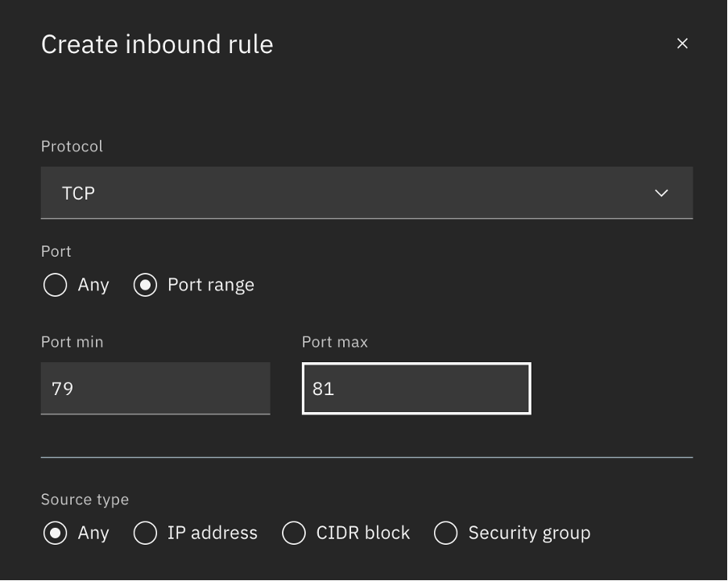
Task: Select the Any port radio button
Action: point(55,285)
